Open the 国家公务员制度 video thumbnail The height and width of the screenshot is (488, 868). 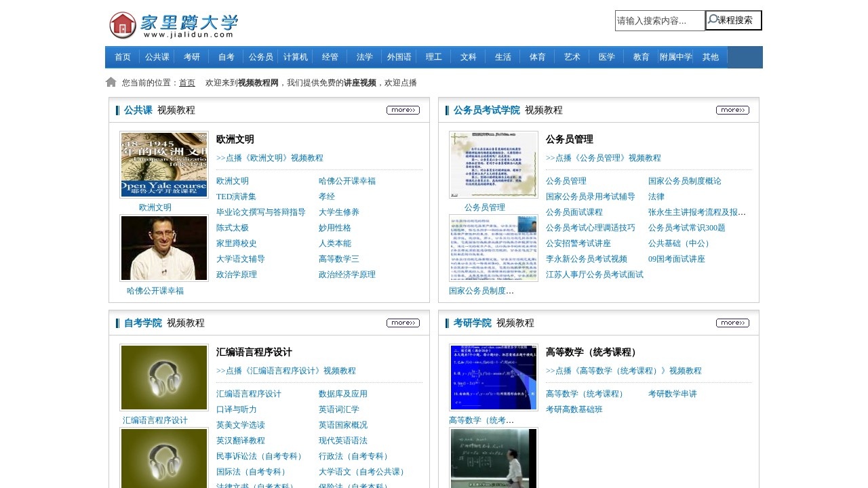(x=494, y=248)
